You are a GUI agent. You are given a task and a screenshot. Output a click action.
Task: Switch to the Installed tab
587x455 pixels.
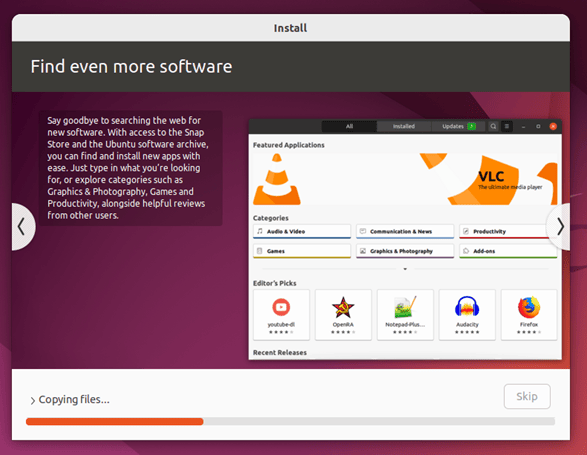(x=404, y=127)
